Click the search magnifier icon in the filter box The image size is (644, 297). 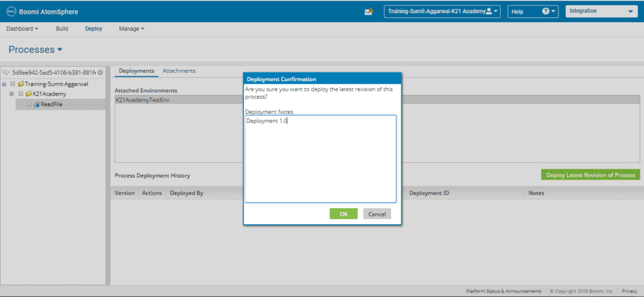(5, 72)
